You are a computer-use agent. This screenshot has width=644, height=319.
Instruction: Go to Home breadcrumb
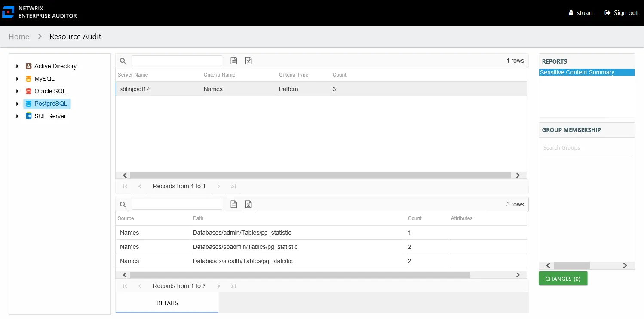19,37
